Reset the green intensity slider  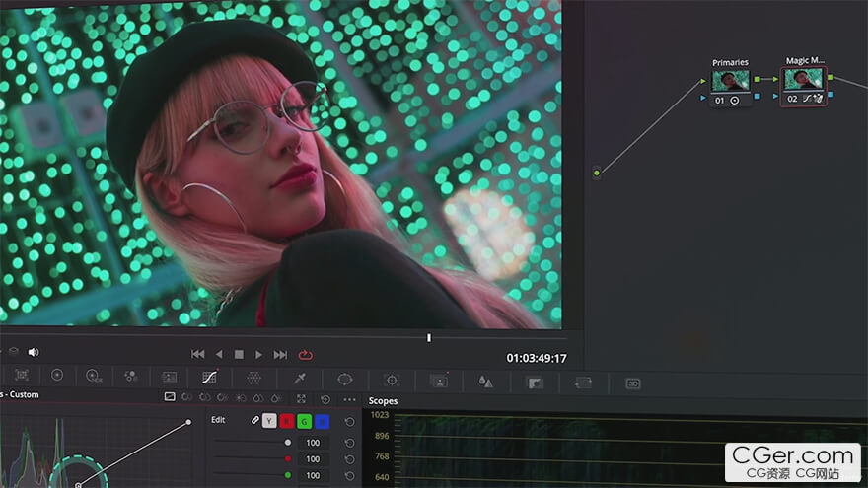pyautogui.click(x=349, y=476)
